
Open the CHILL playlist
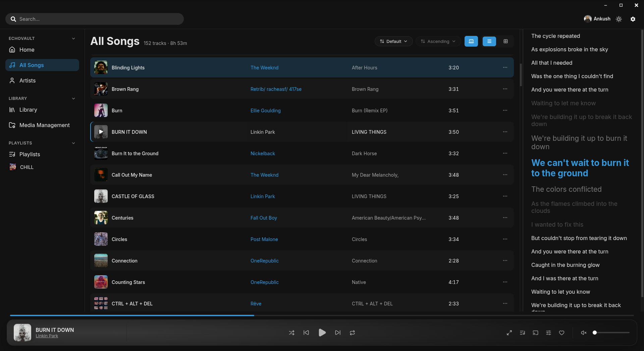42,167
